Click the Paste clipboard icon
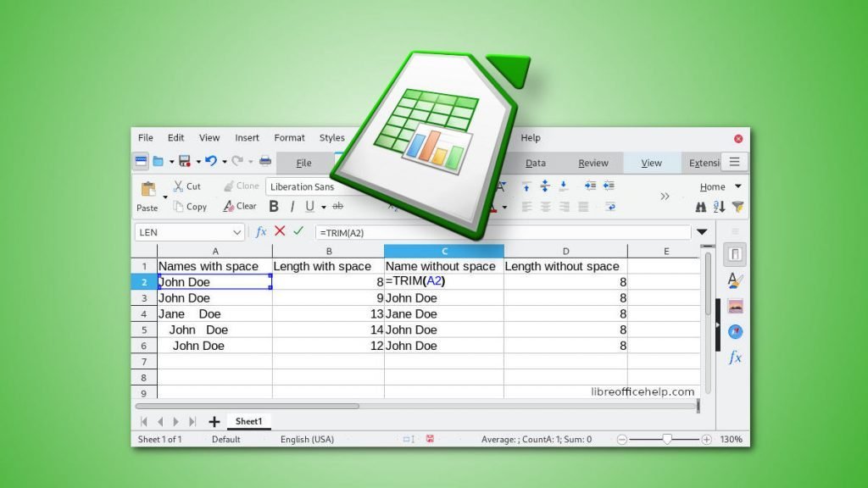The image size is (868, 488). click(148, 189)
